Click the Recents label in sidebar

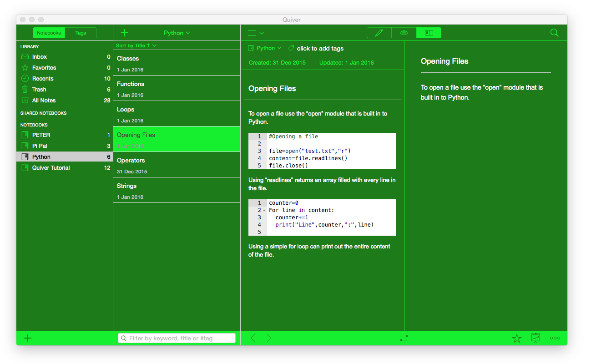click(43, 79)
